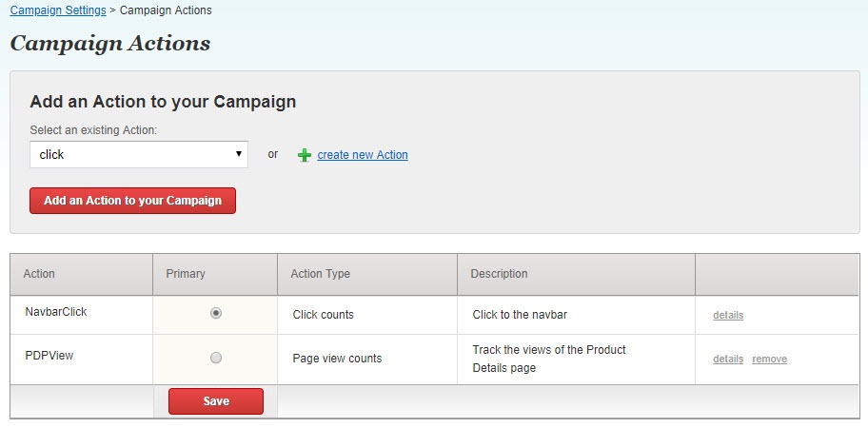Click the PDPView action name
This screenshot has width=868, height=428.
49,356
